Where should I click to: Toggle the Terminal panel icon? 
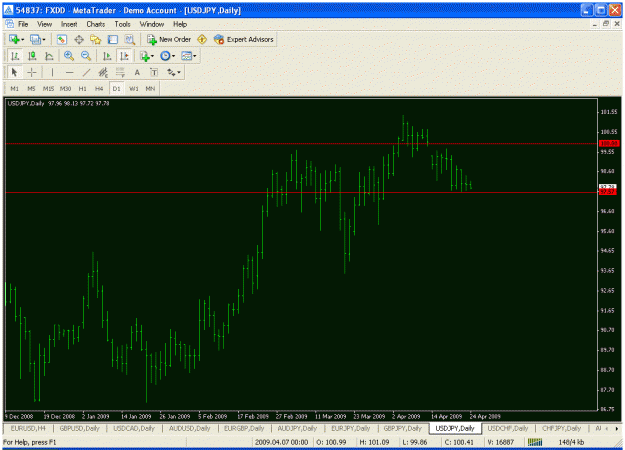(x=113, y=39)
